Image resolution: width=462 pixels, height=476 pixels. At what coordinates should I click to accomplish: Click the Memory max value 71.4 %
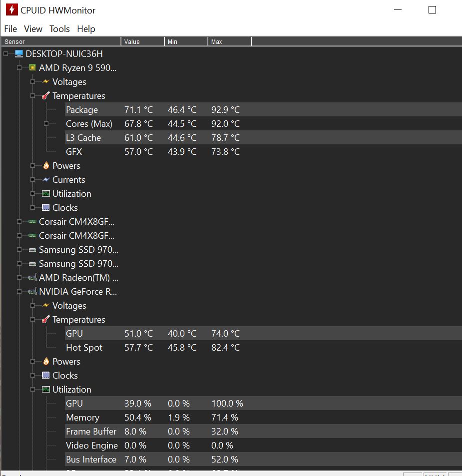[x=225, y=417]
